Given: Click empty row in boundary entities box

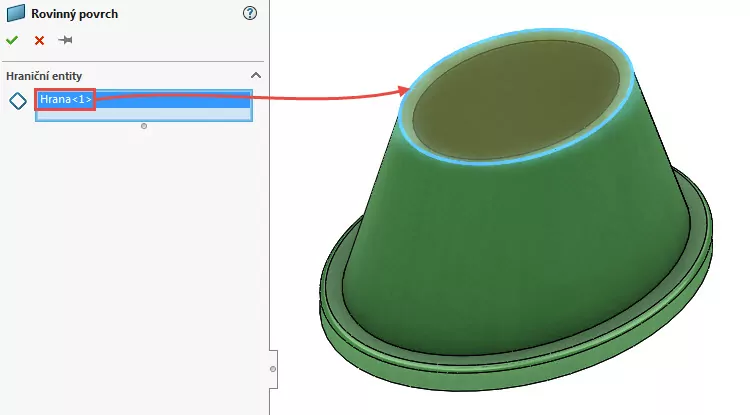Looking at the screenshot, I should click(143, 114).
